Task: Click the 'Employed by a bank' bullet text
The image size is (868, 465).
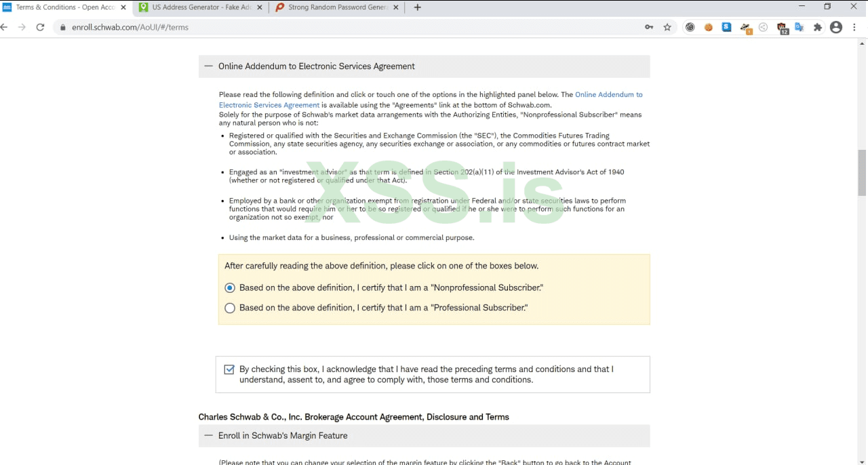Action: (x=427, y=209)
